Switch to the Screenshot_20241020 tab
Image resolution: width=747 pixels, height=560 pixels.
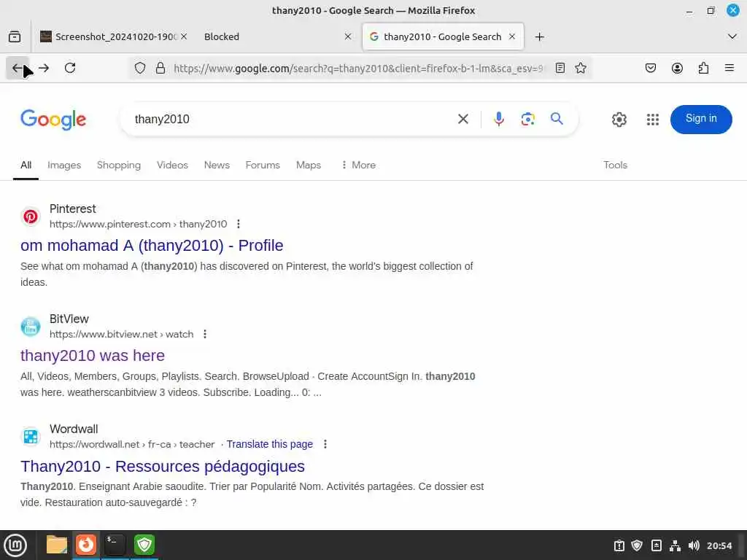(109, 36)
